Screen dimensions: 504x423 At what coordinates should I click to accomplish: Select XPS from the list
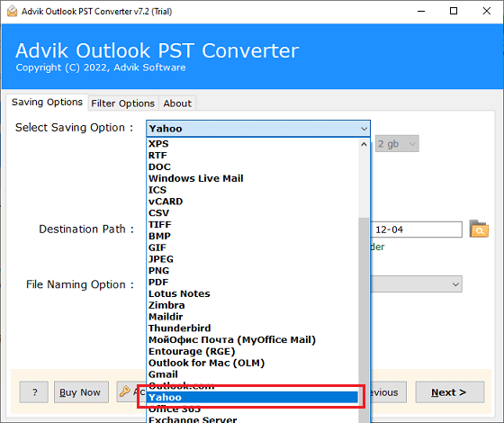tap(252, 144)
